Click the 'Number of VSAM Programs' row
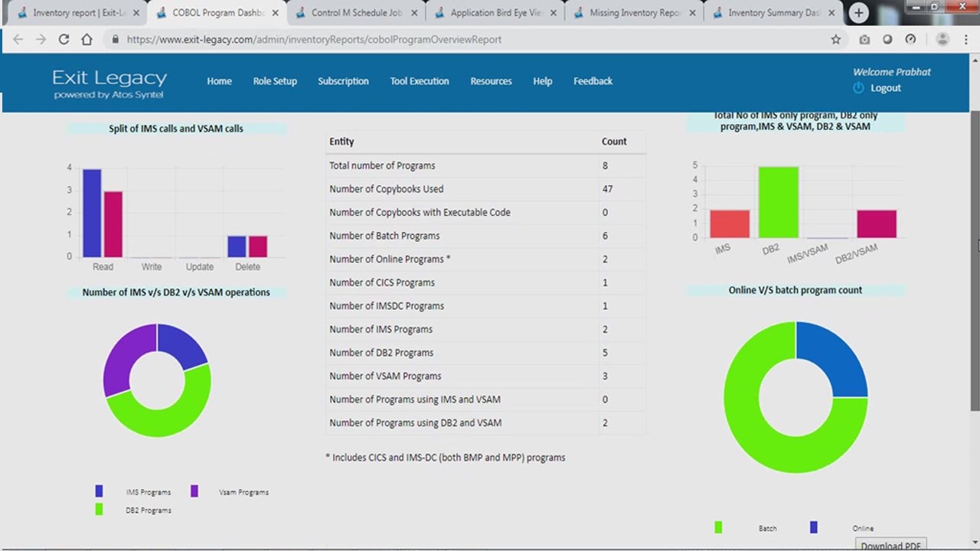The width and height of the screenshot is (980, 551). click(485, 376)
